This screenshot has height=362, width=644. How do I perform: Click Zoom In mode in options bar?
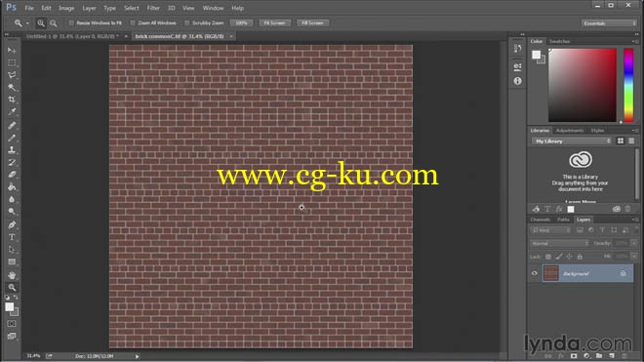pos(41,23)
